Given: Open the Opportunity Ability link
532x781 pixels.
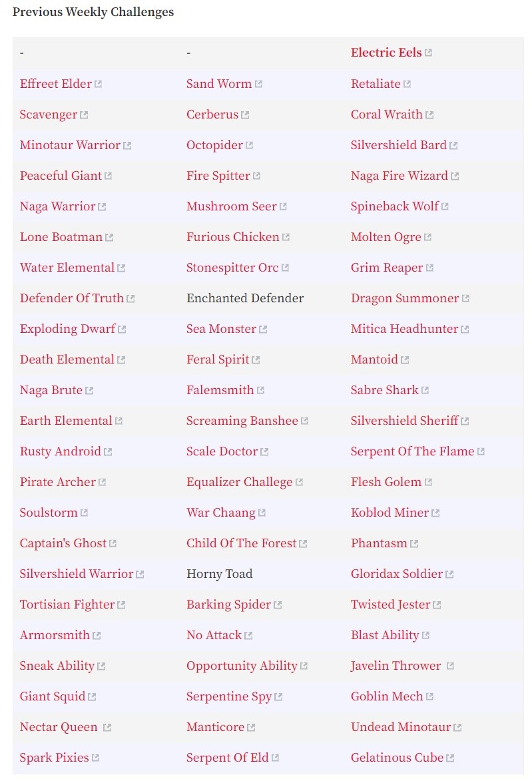Looking at the screenshot, I should tap(242, 666).
